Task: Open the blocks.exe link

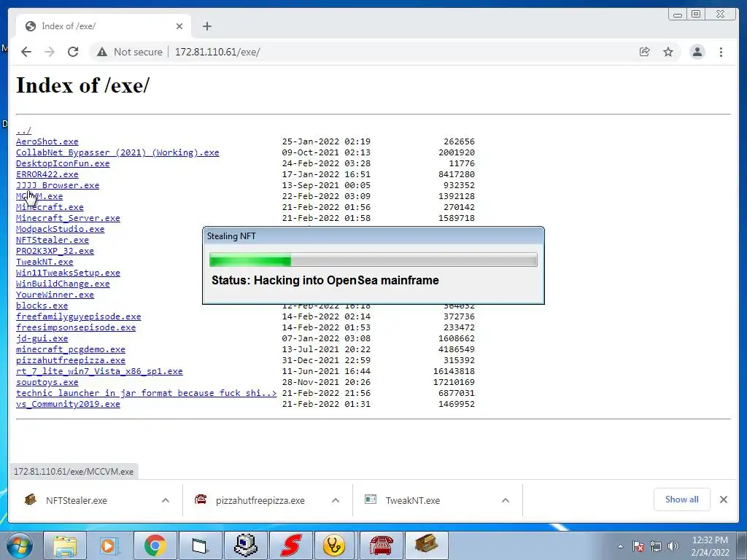Action: click(x=42, y=306)
